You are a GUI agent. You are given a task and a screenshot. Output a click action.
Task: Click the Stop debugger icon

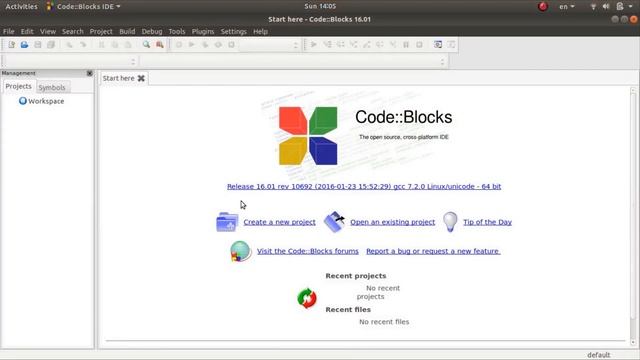(x=419, y=44)
